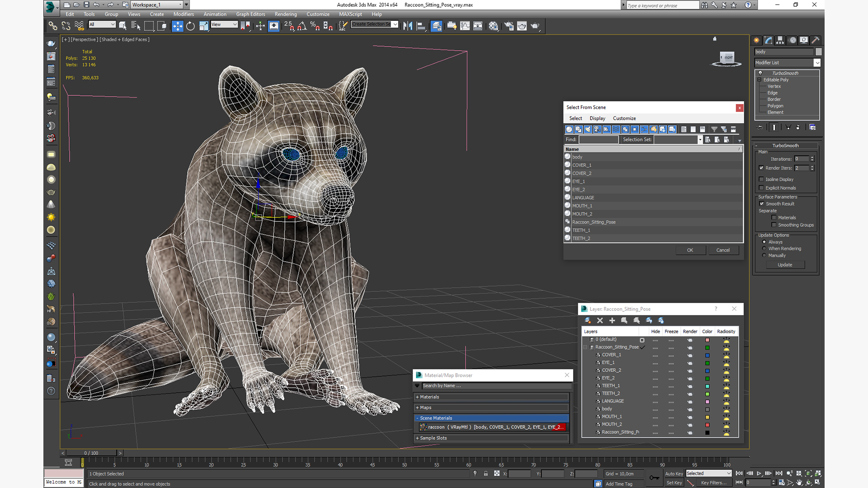Click the color swatch for TEETH_1 layer
868x488 pixels.
click(x=708, y=386)
